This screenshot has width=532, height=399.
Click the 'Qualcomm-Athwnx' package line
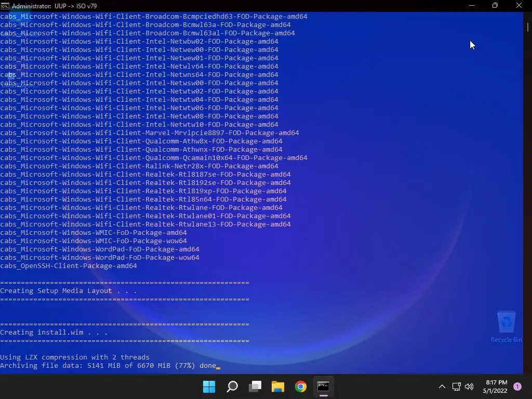click(x=141, y=150)
